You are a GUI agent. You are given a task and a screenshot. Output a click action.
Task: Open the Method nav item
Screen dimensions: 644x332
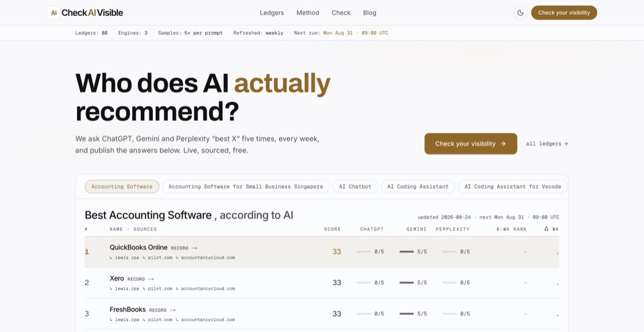[x=308, y=13]
